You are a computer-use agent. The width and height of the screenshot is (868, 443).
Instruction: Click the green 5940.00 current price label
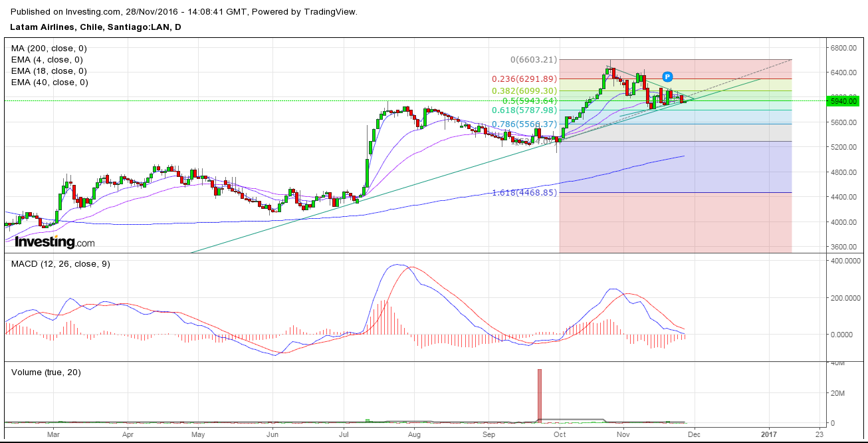844,101
